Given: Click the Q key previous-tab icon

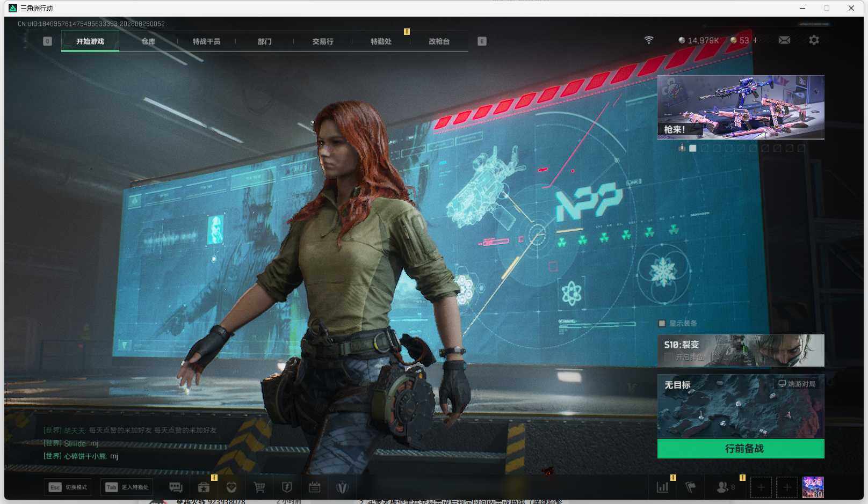Looking at the screenshot, I should [x=47, y=41].
